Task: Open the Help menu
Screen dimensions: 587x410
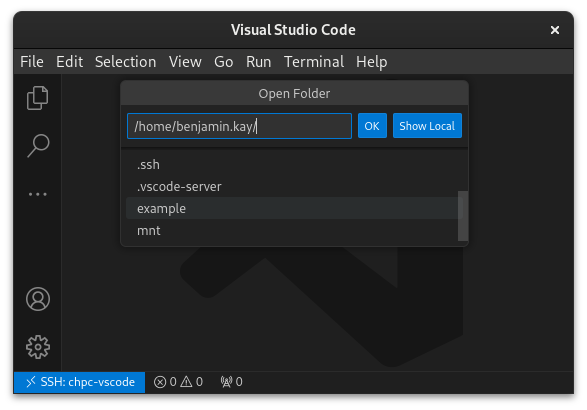Action: point(371,62)
